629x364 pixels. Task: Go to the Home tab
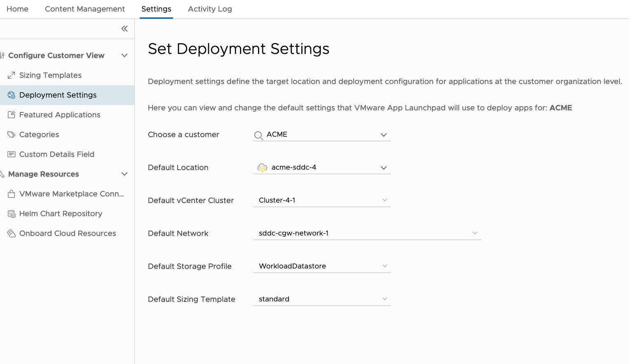tap(17, 9)
